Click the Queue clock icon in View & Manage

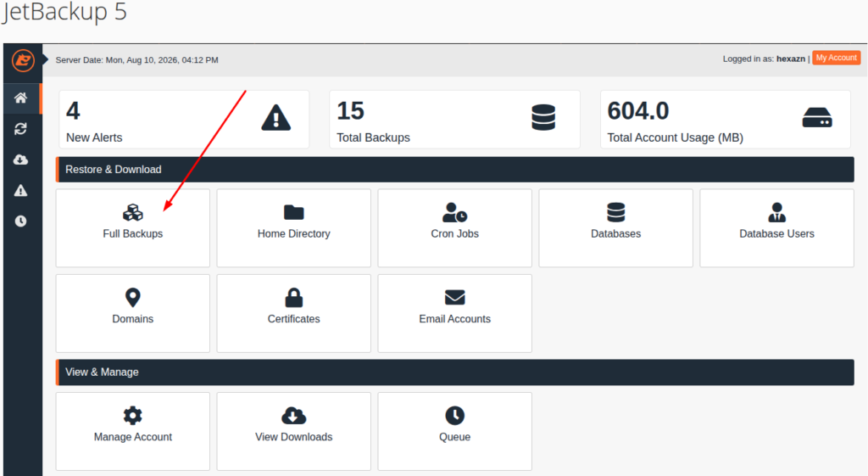(455, 416)
